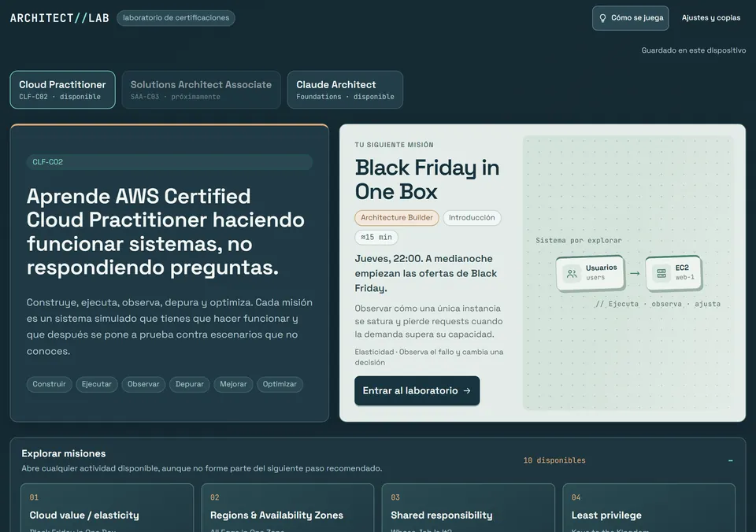Click the Architecture Builder tag
This screenshot has height=532, width=756.
tap(397, 218)
